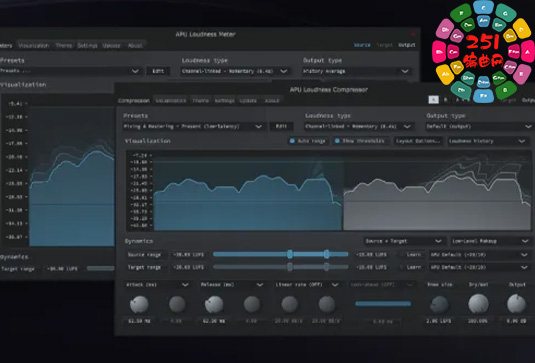Open About tab in Loudness Meter
535x363 pixels.
[x=135, y=45]
